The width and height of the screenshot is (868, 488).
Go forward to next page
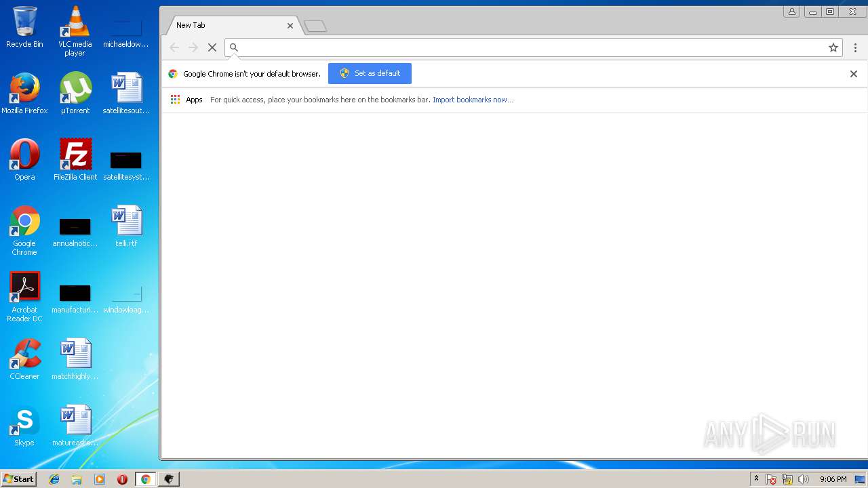pyautogui.click(x=193, y=47)
